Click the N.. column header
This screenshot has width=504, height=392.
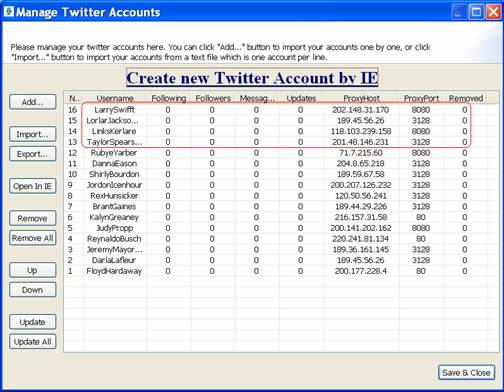pyautogui.click(x=74, y=98)
